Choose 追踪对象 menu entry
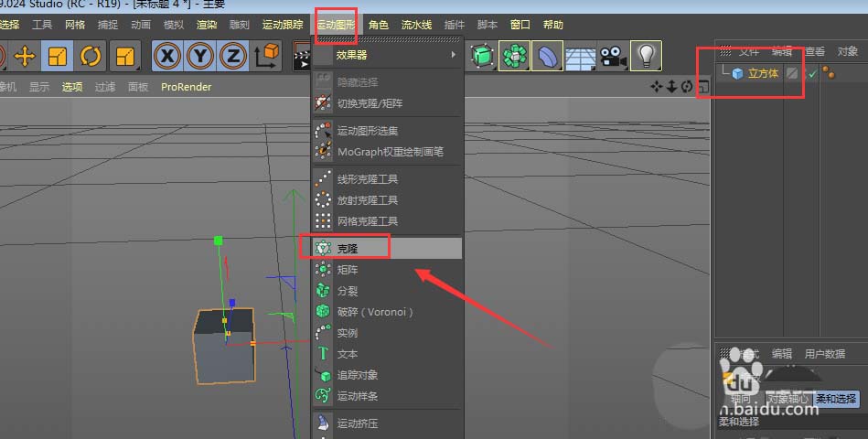Screen dimensions: 868x439 pos(388,375)
